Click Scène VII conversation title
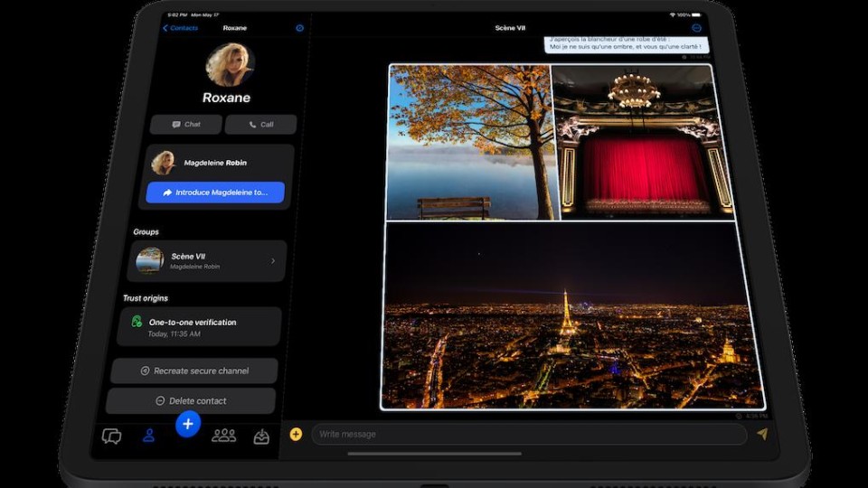This screenshot has width=868, height=488. 510,28
